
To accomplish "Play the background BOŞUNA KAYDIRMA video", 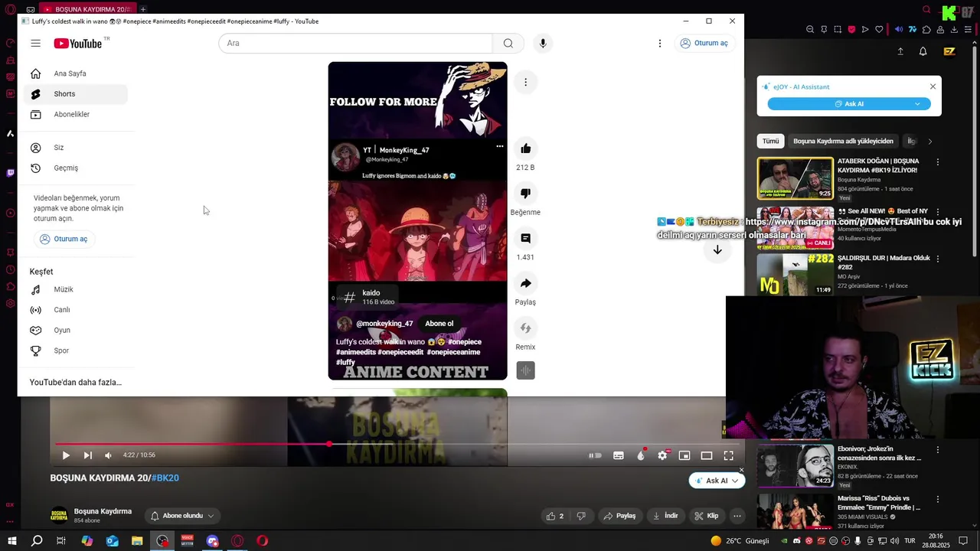I will pos(66,455).
